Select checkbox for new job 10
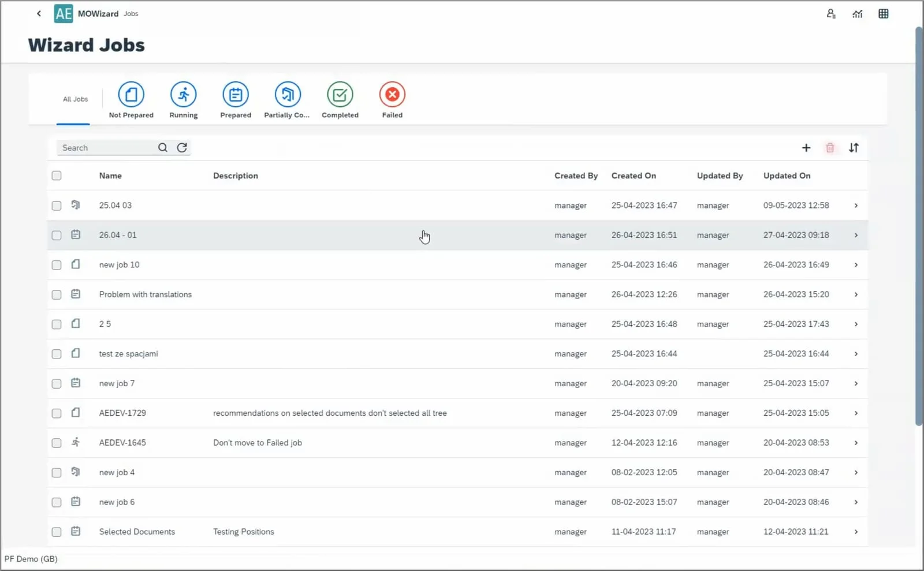The height and width of the screenshot is (571, 924). point(57,265)
